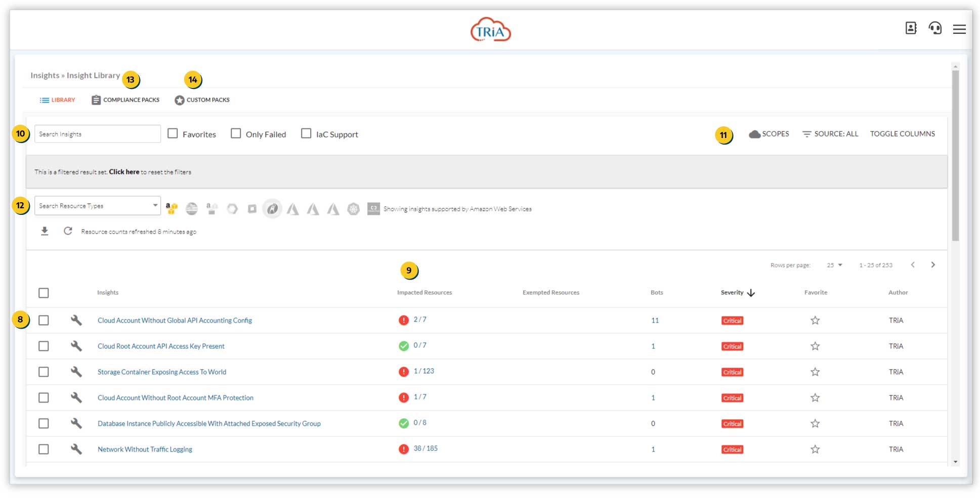Select the highlighted circular provider icon
Viewport: 980px width, 498px height.
point(272,208)
